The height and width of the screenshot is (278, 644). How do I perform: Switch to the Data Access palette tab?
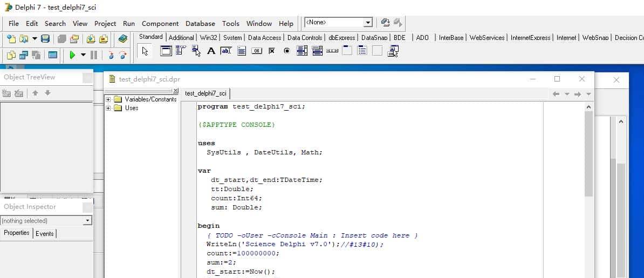[x=264, y=37]
